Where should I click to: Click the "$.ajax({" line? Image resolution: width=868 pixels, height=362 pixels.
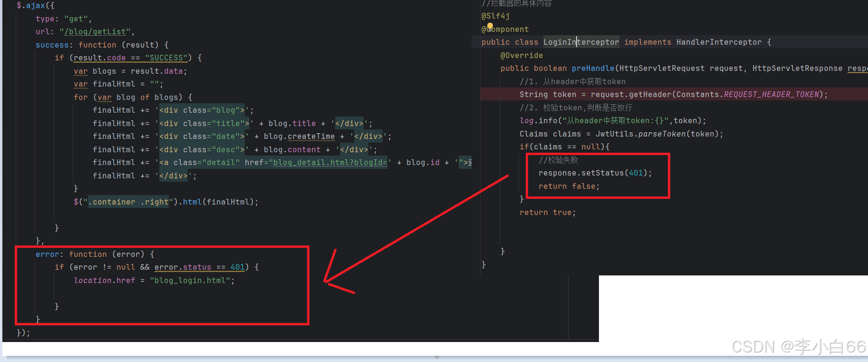(36, 6)
